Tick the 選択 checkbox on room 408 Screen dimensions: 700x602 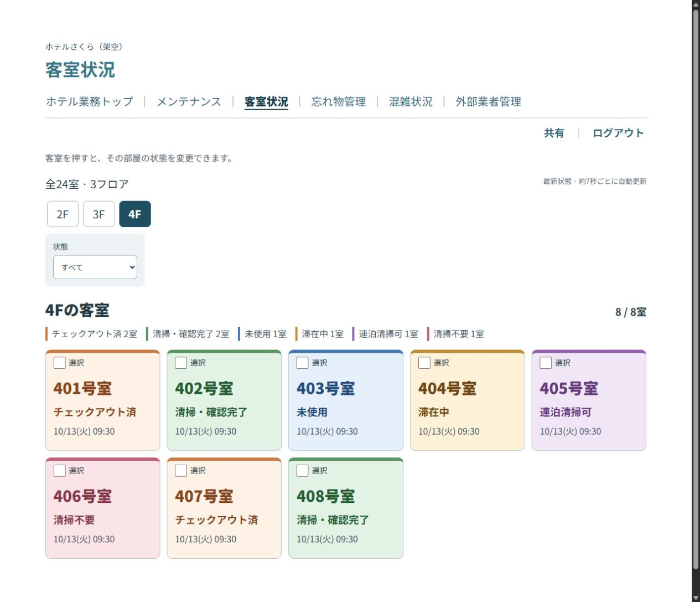click(303, 471)
